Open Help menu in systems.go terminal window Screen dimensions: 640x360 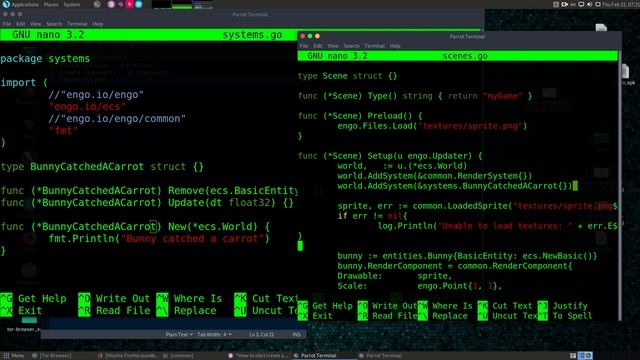click(98, 24)
